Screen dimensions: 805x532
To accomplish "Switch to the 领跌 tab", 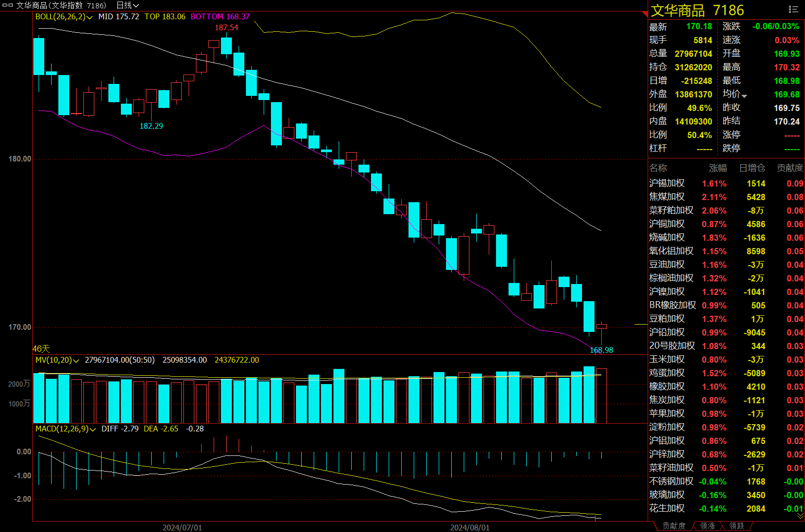I will [x=737, y=526].
